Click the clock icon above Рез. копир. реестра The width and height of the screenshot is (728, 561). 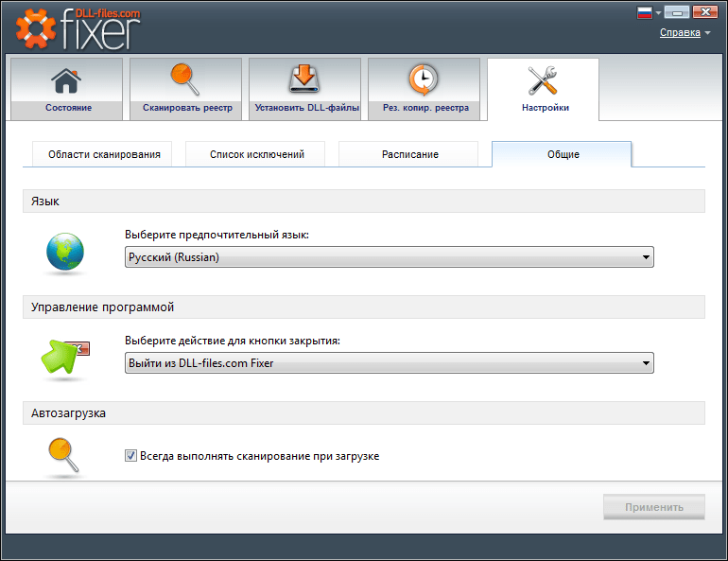pyautogui.click(x=424, y=79)
